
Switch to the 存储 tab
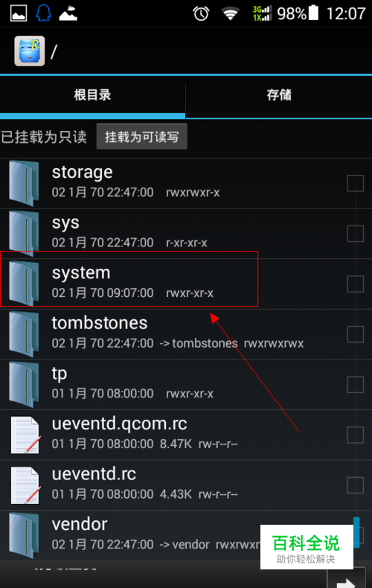pyautogui.click(x=279, y=95)
